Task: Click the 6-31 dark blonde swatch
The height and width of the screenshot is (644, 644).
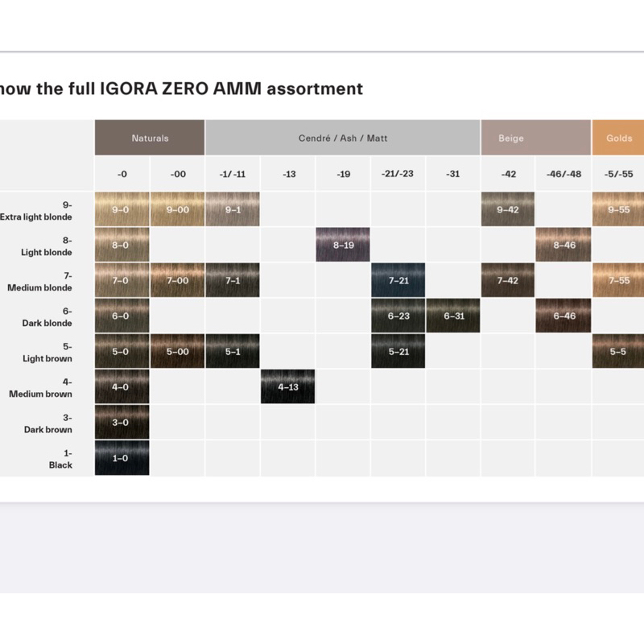Action: 453,316
